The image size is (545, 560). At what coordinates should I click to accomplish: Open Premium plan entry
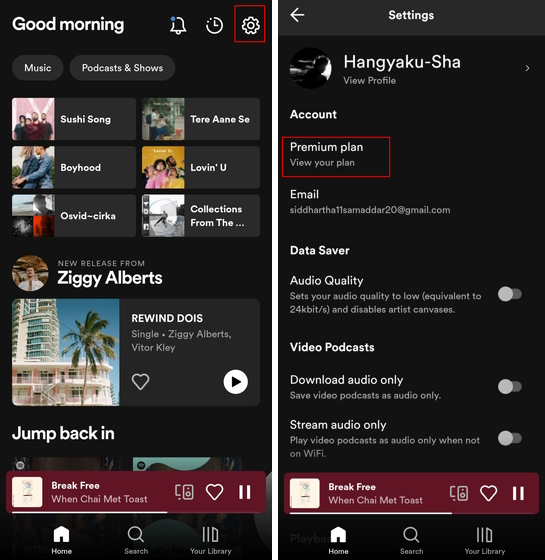pos(336,156)
